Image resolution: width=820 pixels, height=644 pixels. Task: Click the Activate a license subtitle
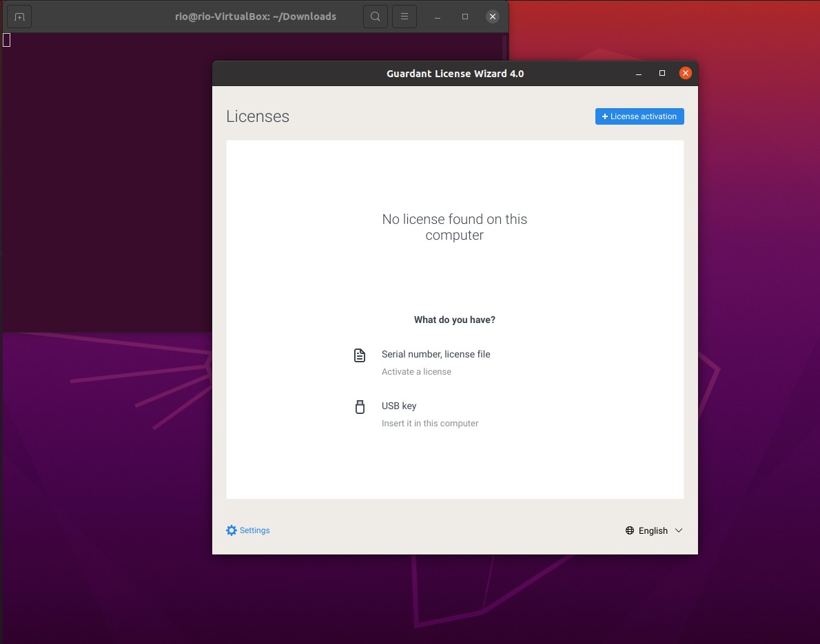pos(416,372)
